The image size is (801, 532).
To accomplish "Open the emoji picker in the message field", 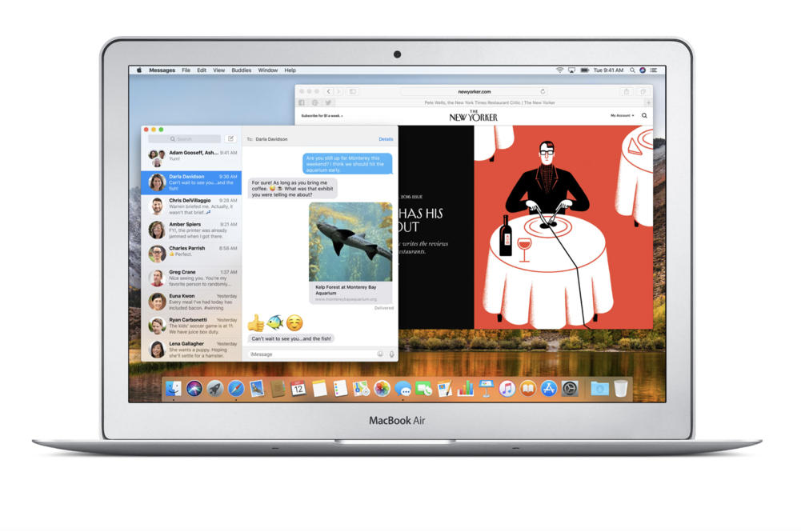I will coord(380,354).
